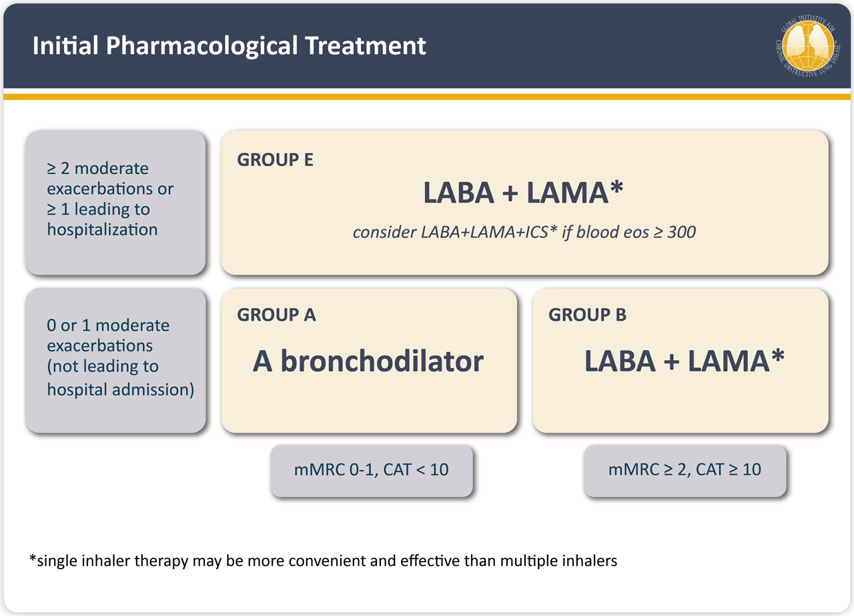Click the not leading to hospital admission text
The image size is (854, 616).
(x=120, y=378)
